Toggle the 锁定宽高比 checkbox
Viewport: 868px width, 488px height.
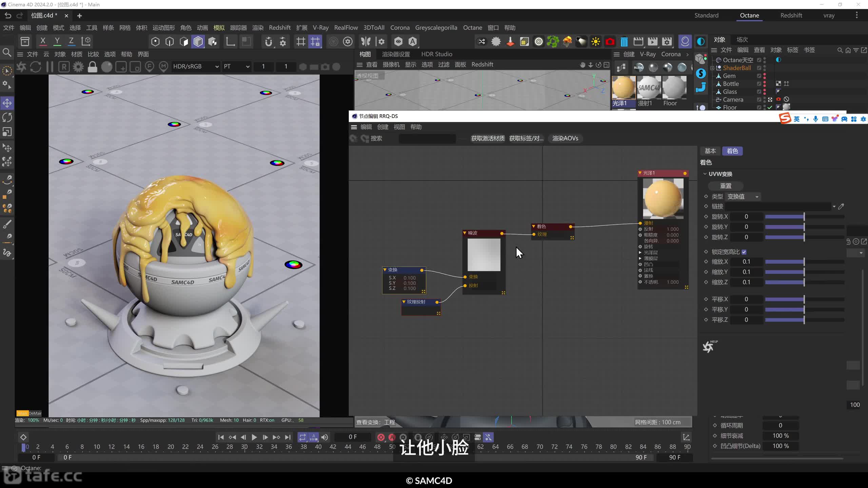coord(744,252)
